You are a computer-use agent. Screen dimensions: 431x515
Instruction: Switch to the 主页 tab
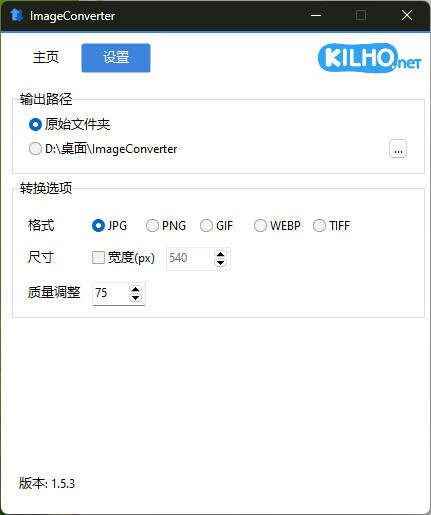point(46,57)
